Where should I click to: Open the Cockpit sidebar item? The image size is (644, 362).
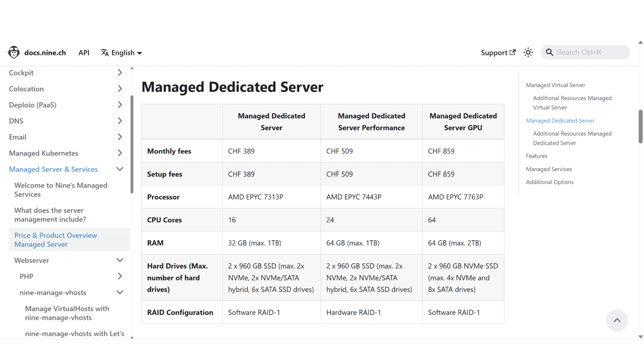tap(21, 73)
